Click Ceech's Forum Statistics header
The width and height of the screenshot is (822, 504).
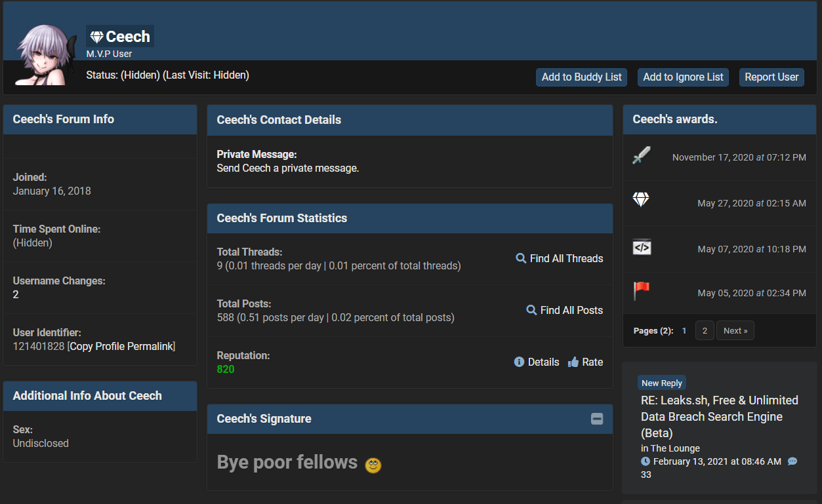410,218
